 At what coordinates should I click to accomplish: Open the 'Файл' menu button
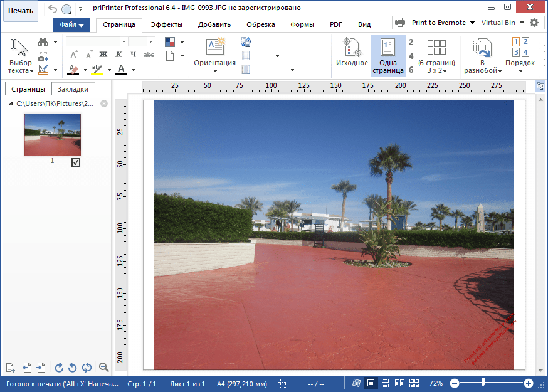pyautogui.click(x=71, y=25)
